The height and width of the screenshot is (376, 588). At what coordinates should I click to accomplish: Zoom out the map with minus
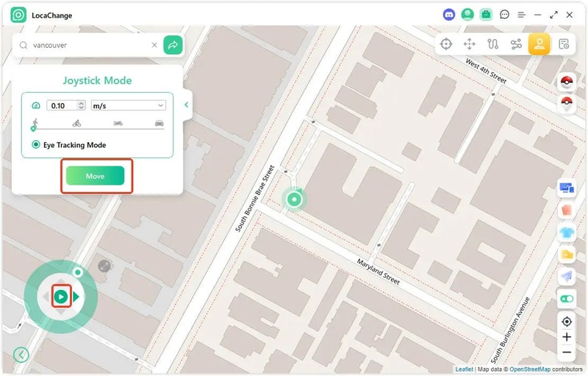[x=567, y=352]
